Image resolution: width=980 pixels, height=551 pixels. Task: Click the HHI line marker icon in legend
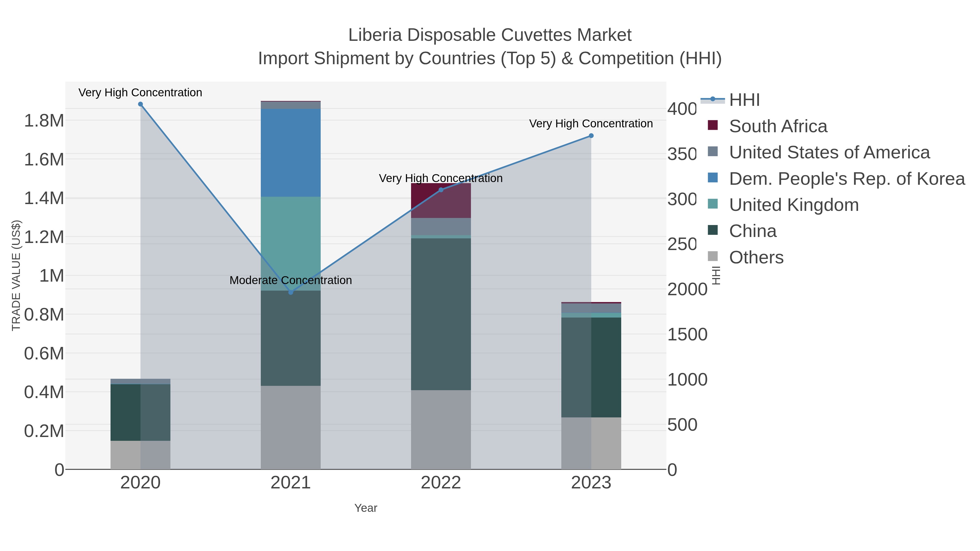coord(713,99)
